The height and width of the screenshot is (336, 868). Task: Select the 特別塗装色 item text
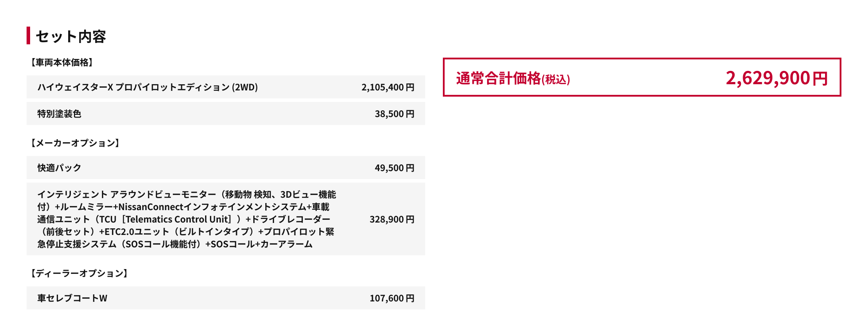(x=59, y=114)
